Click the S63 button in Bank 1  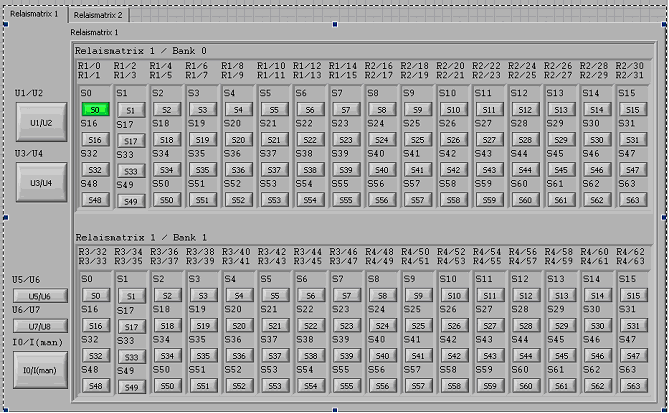(x=634, y=386)
